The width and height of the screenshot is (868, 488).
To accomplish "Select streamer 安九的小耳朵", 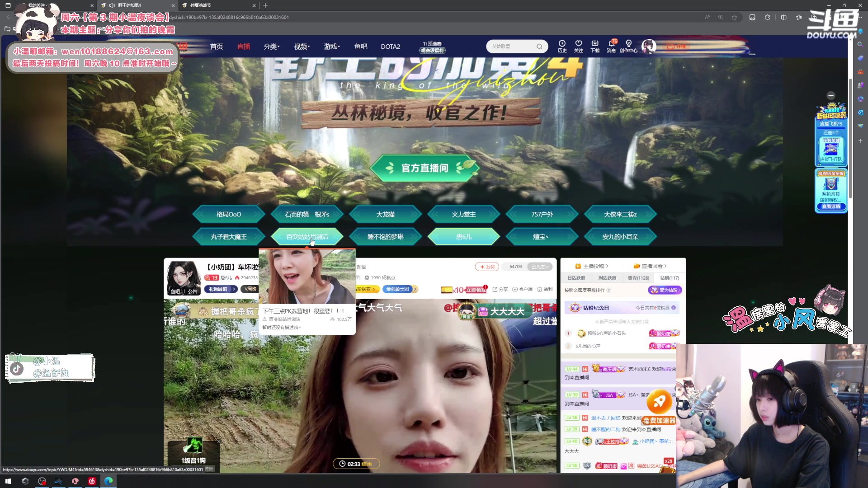I will 620,236.
